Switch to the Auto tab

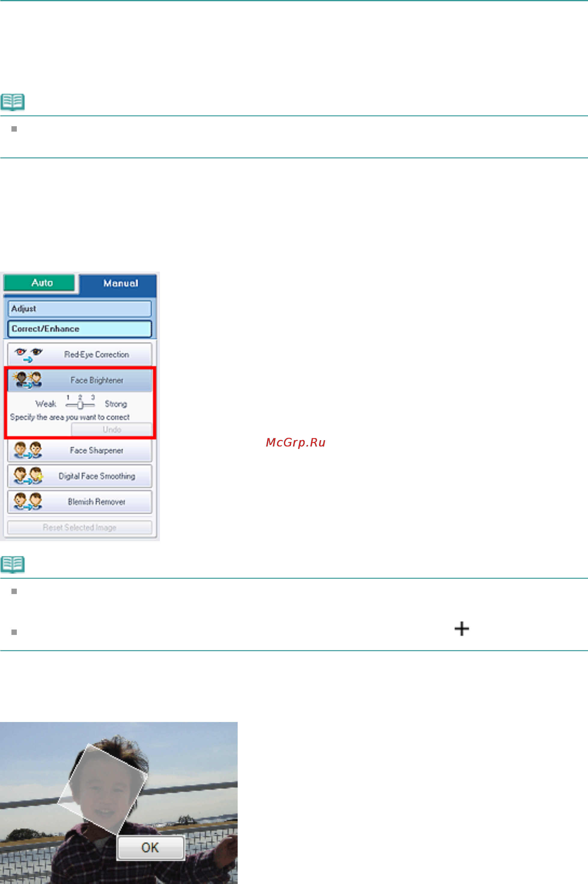(x=39, y=283)
